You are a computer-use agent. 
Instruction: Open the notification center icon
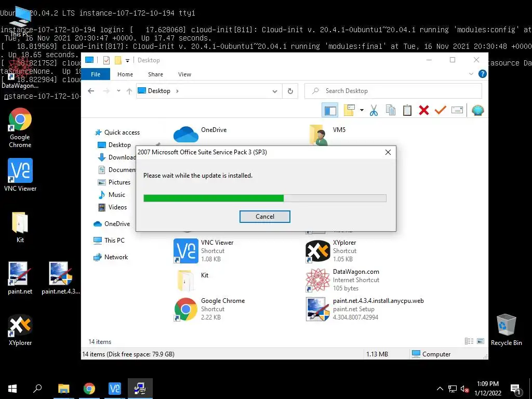click(516, 389)
